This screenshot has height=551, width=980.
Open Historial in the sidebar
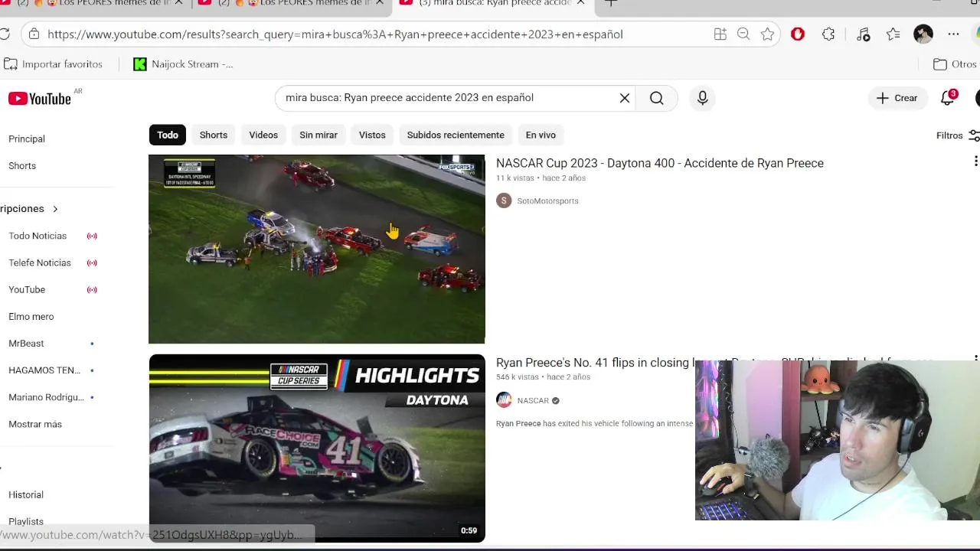pyautogui.click(x=26, y=494)
